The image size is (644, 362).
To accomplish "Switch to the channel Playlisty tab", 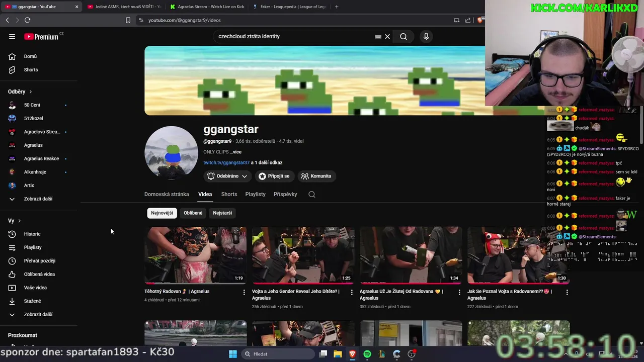I will tap(255, 194).
